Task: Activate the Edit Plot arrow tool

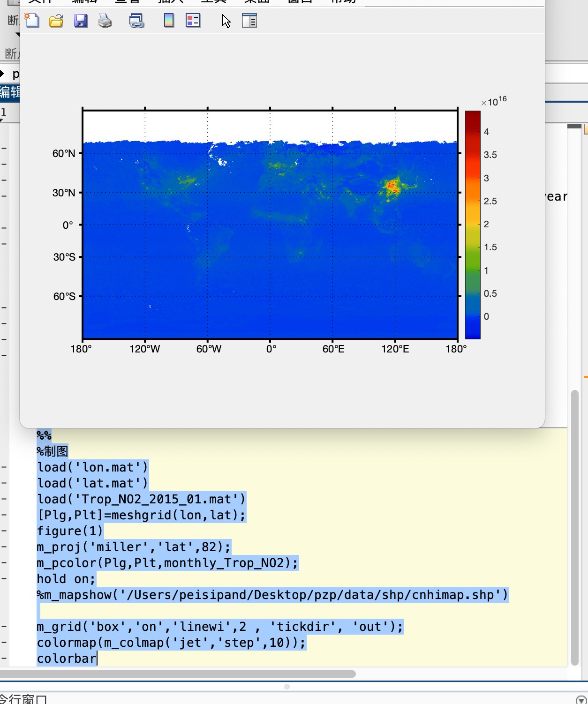Action: coord(226,21)
